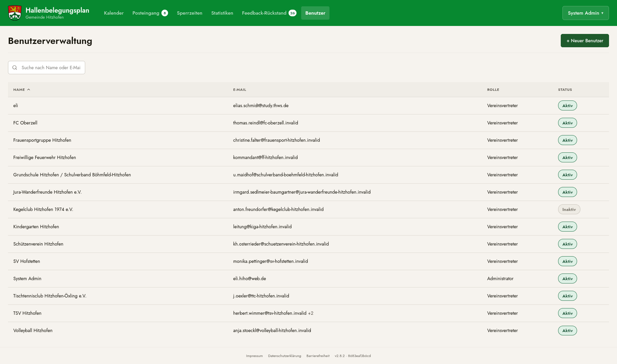Click e-mail elias.schmidt@study.thws.de
The height and width of the screenshot is (364, 617).
[x=261, y=105]
